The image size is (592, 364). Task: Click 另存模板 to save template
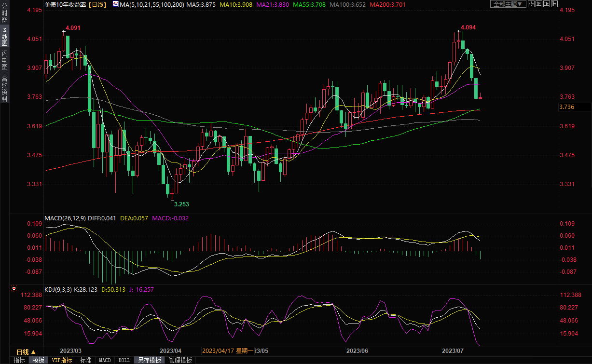(149, 360)
